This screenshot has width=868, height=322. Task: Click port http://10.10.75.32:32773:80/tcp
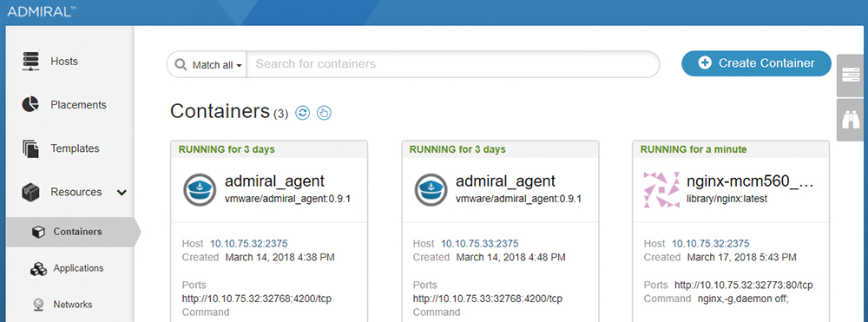743,286
